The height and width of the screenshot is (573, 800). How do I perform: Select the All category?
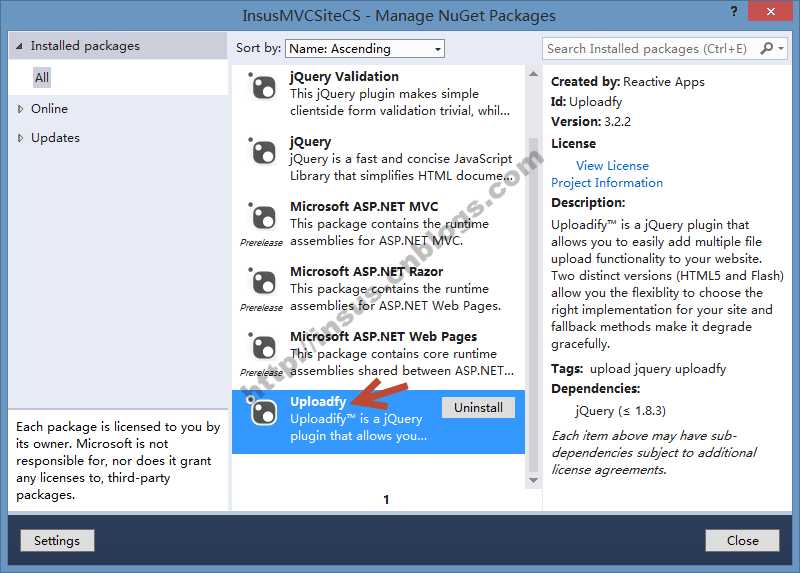[42, 78]
